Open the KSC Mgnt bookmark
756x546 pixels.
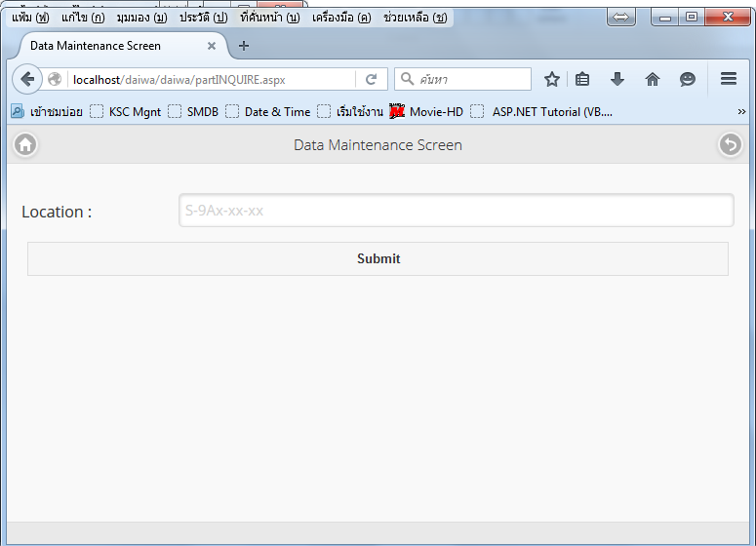(126, 112)
